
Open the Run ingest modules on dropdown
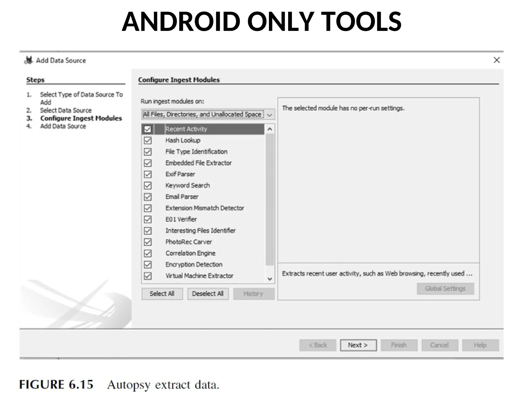208,114
